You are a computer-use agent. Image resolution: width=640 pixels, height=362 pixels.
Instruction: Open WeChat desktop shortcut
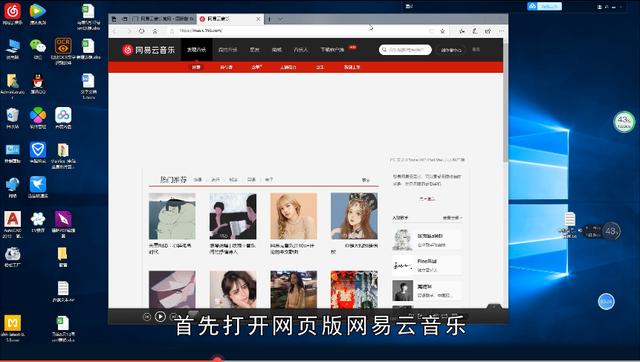[x=38, y=47]
